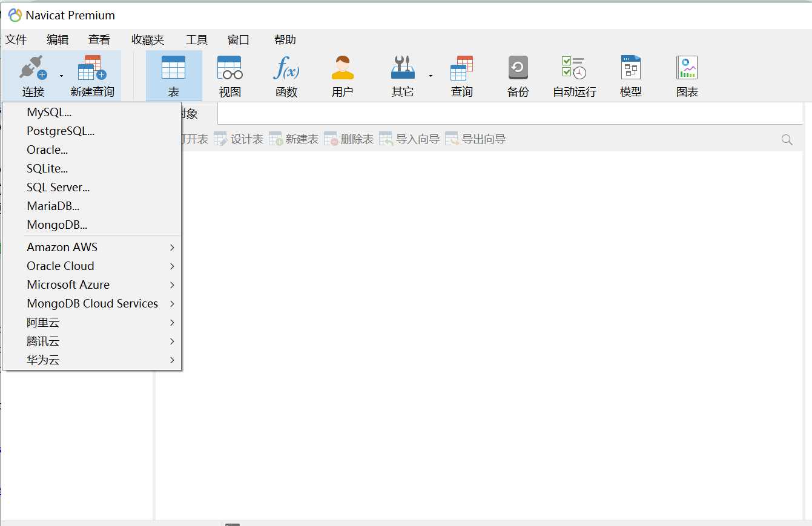Click the search magnifier in object toolbar
The image size is (812, 526).
point(787,140)
